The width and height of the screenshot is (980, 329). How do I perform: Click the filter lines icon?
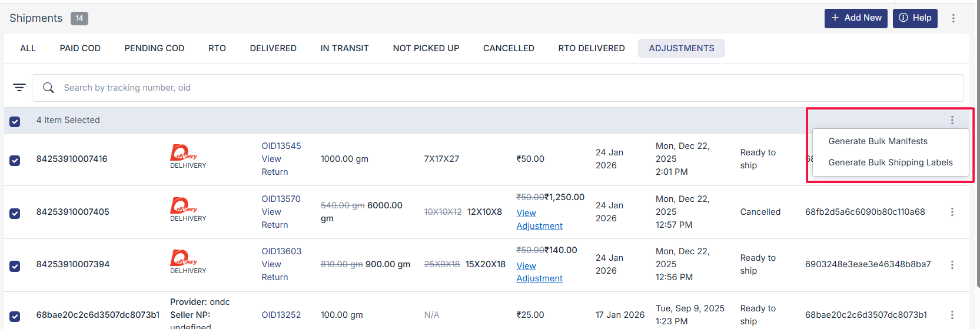click(x=19, y=88)
